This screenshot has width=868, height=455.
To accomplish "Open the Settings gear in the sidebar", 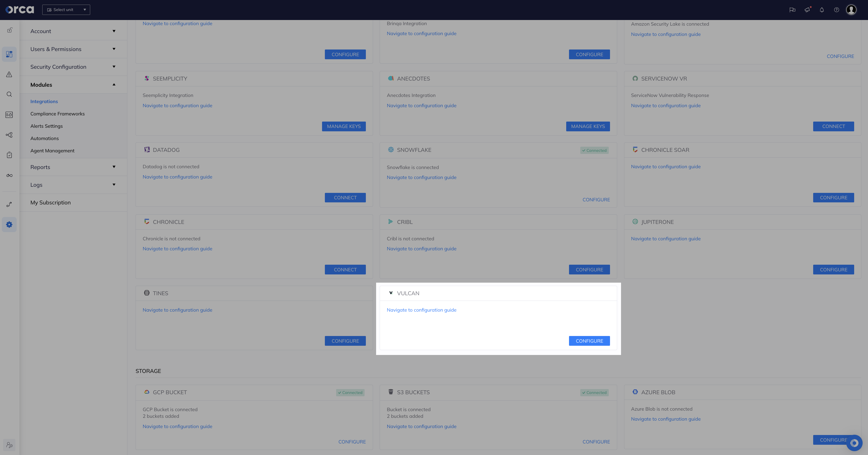I will tap(9, 224).
